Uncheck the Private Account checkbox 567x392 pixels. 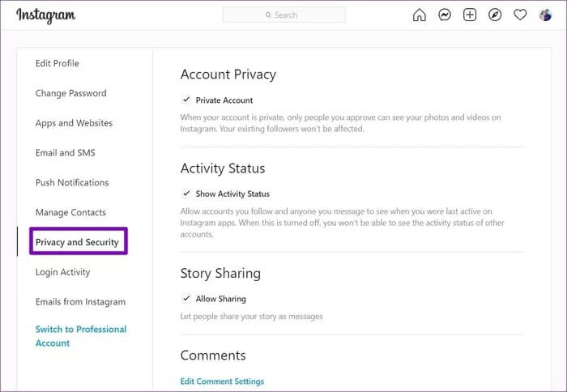coord(186,100)
